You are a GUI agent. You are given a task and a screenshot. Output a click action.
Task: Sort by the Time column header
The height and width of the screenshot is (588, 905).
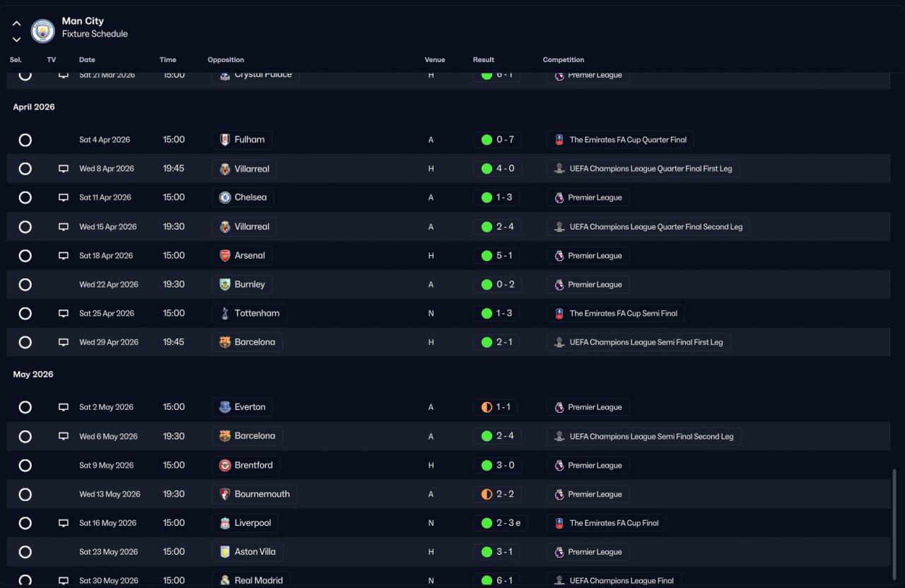coord(168,60)
